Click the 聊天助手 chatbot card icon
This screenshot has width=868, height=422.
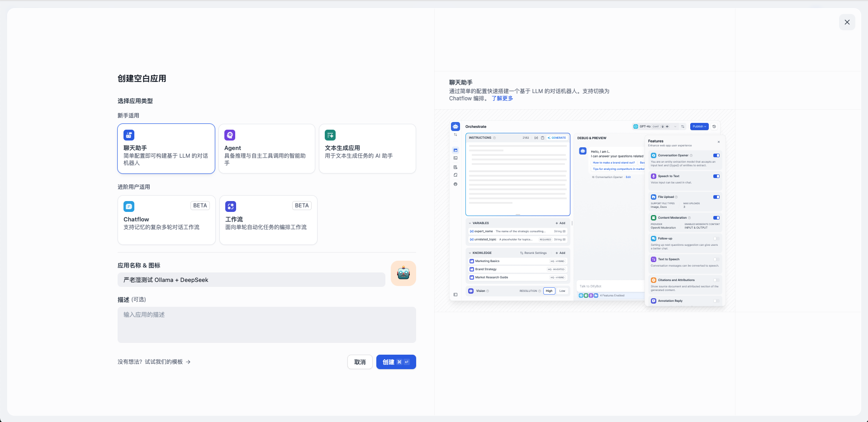pyautogui.click(x=129, y=135)
